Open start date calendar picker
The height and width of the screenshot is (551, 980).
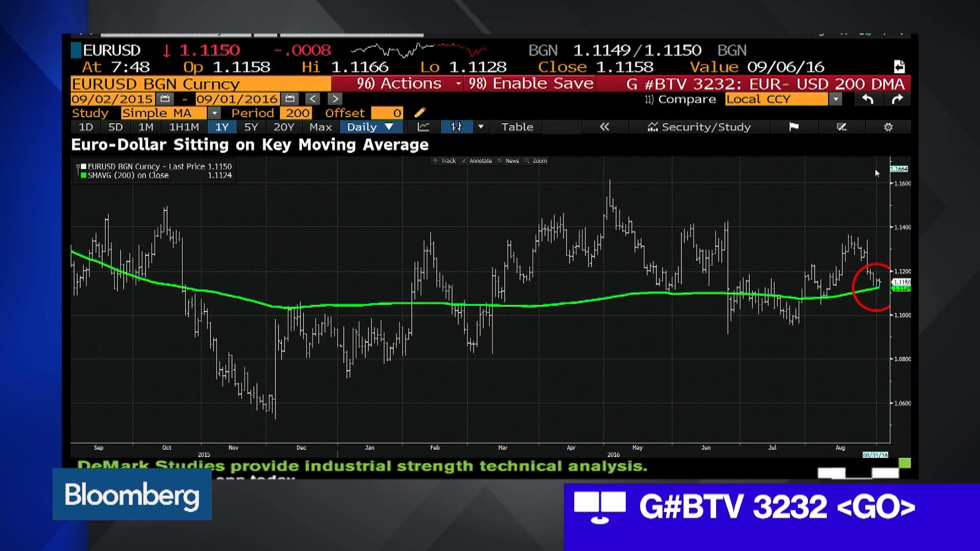[x=164, y=99]
